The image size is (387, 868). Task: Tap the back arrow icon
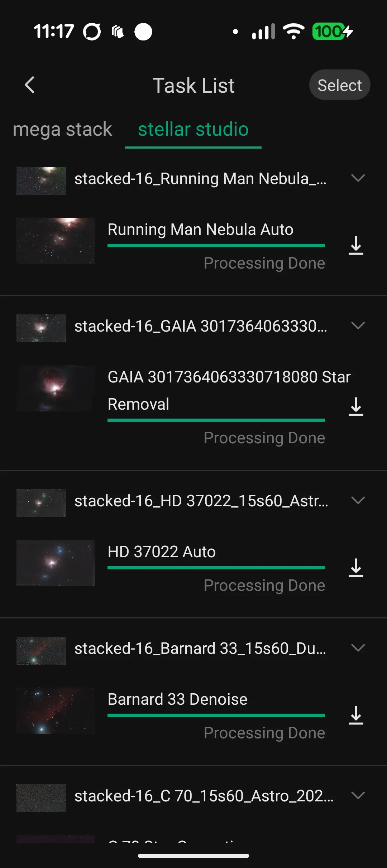tap(30, 85)
